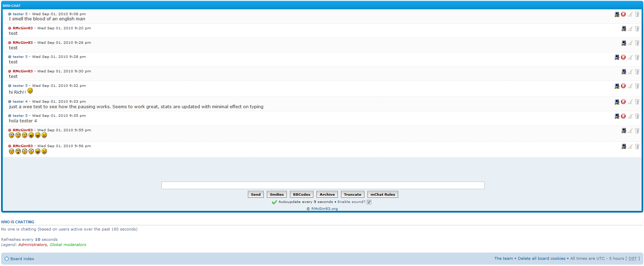Ban the author of the 'hola tester 4' message
The height and width of the screenshot is (266, 644).
[623, 116]
